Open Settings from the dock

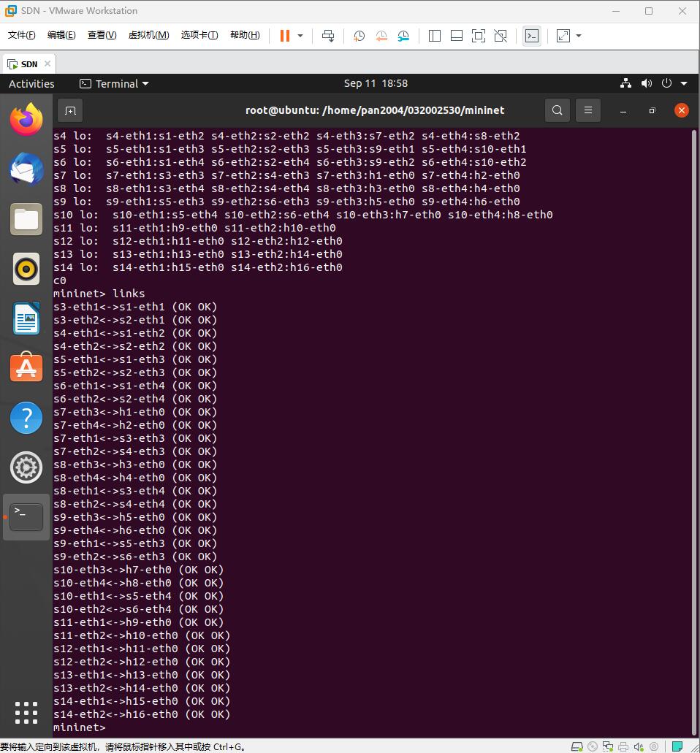pos(26,467)
